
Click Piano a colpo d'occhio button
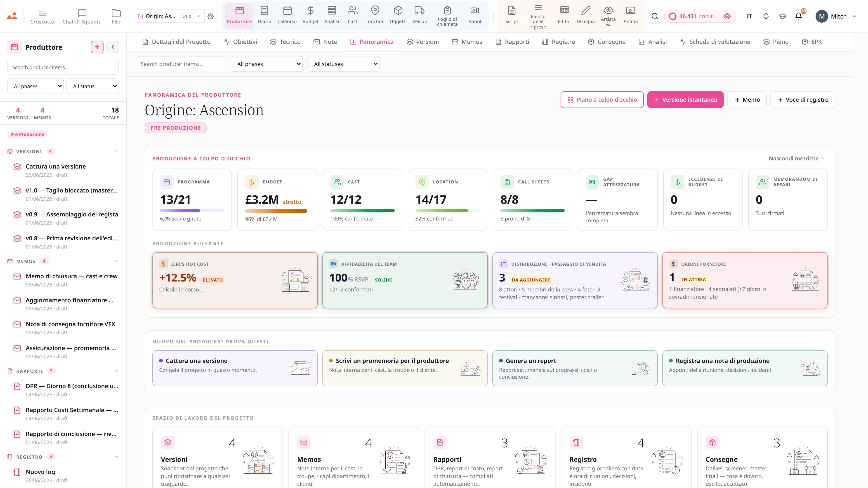pyautogui.click(x=602, y=100)
